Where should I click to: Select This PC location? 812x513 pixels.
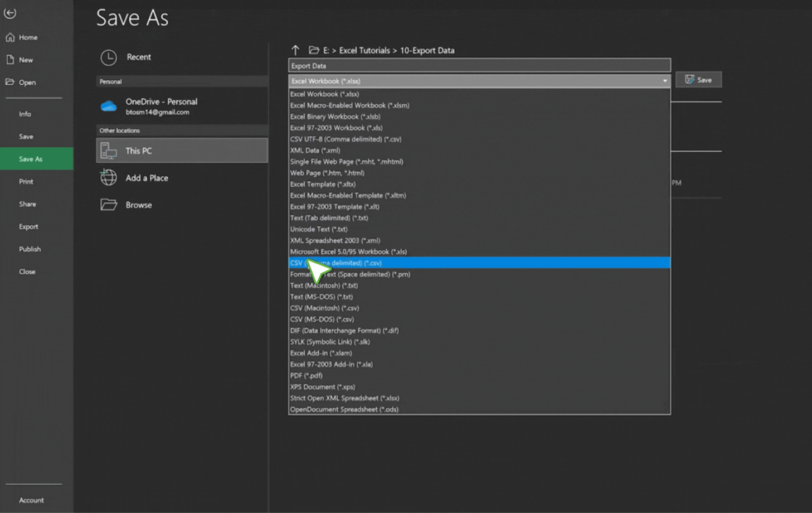182,151
